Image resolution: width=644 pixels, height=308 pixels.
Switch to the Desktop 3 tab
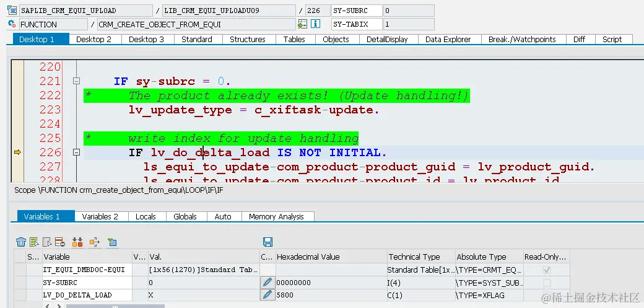[146, 40]
